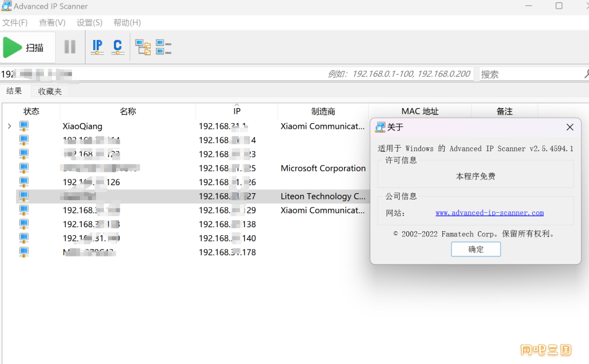This screenshot has width=589, height=364.
Task: Click device icon in the IP ending 178 row
Action: (24, 252)
